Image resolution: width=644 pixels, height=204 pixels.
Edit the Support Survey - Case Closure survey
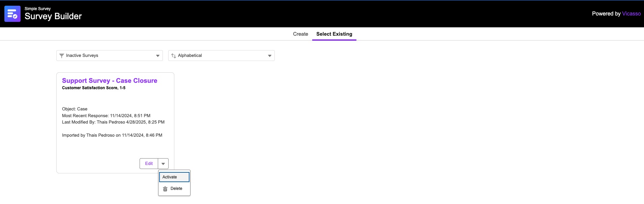[x=149, y=164]
